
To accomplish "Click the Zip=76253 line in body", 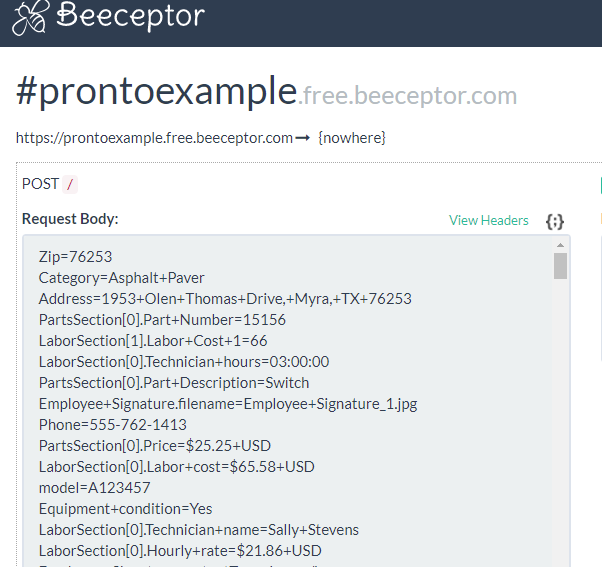I will (75, 257).
